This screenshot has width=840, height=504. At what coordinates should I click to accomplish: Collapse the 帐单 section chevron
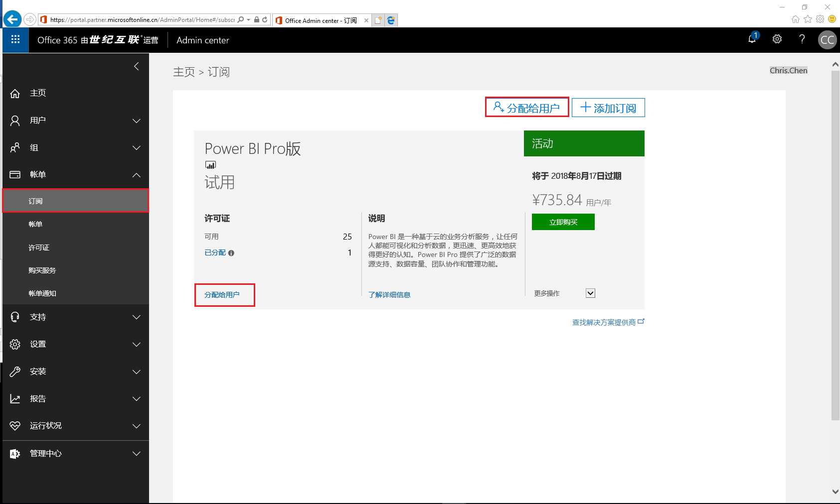click(136, 175)
